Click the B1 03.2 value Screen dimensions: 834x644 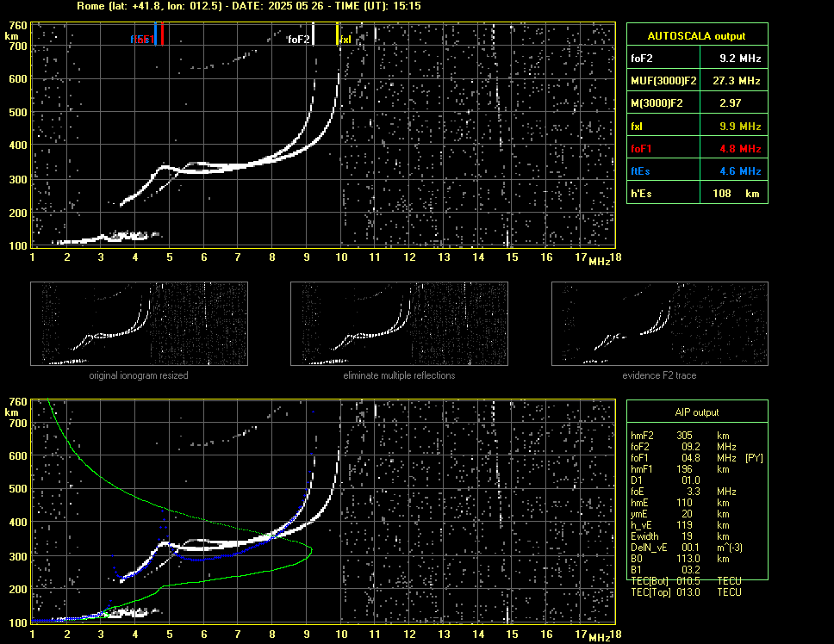click(x=690, y=570)
